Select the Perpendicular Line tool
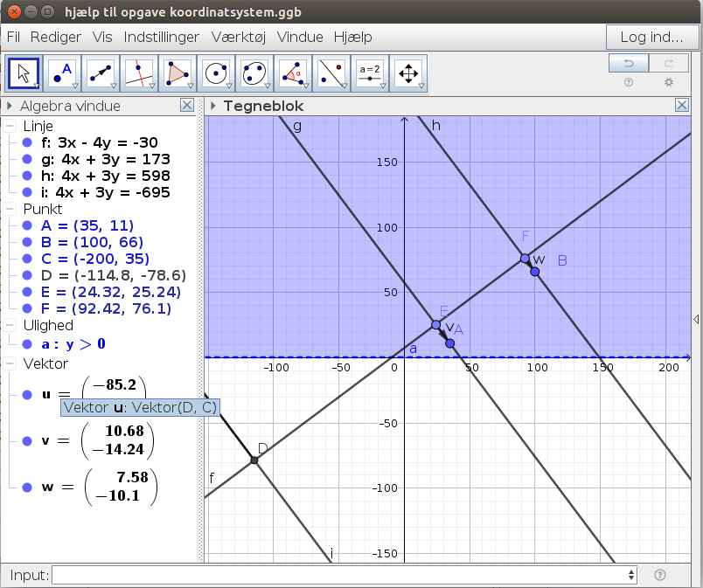 pyautogui.click(x=139, y=73)
